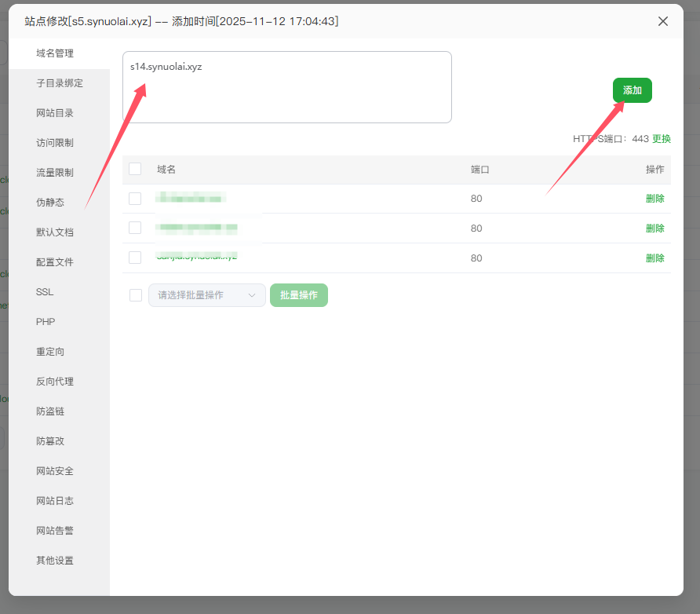The image size is (700, 614).
Task: Switch to the 网站日志 tab
Action: click(x=55, y=501)
